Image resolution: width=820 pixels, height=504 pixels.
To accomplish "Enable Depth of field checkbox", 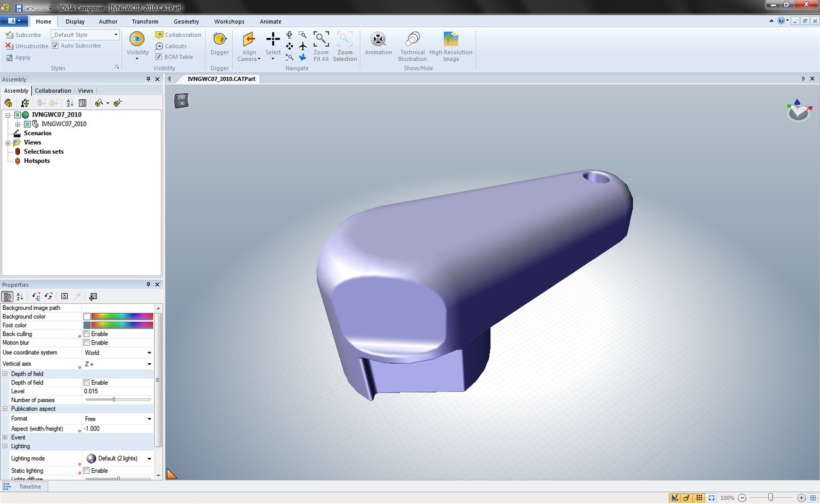I will 86,382.
